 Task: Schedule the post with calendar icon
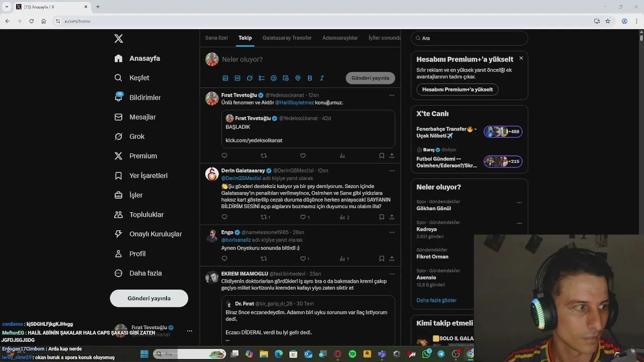[x=286, y=78]
